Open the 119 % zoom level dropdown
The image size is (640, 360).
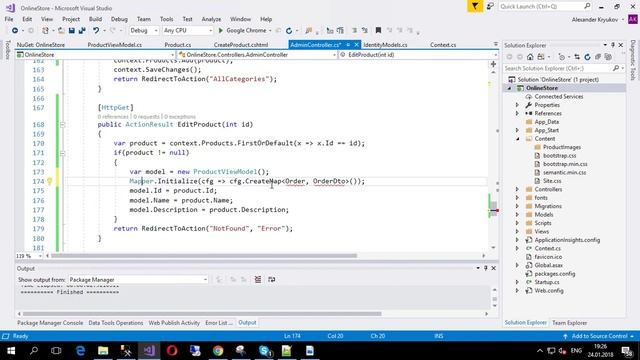coord(29,256)
